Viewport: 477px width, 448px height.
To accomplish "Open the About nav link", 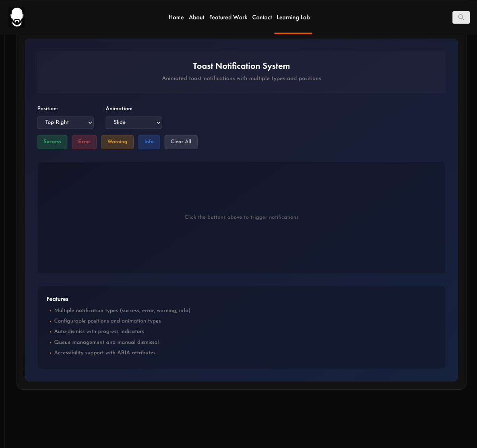I will (196, 17).
